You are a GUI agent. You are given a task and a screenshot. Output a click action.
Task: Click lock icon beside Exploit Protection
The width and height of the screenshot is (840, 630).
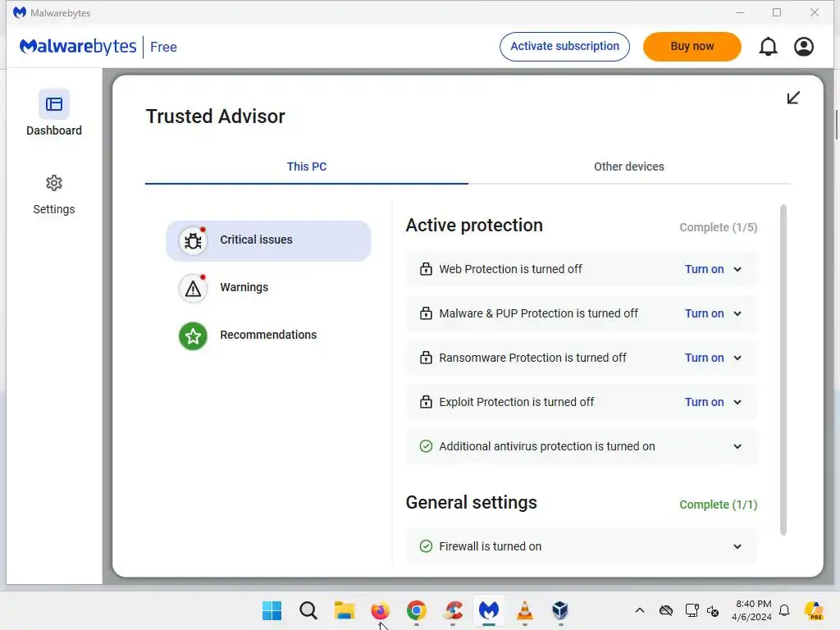coord(426,402)
